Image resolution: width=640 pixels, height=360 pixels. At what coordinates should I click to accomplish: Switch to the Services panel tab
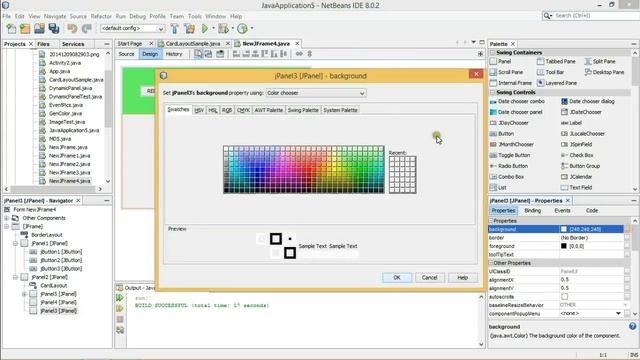coord(73,44)
